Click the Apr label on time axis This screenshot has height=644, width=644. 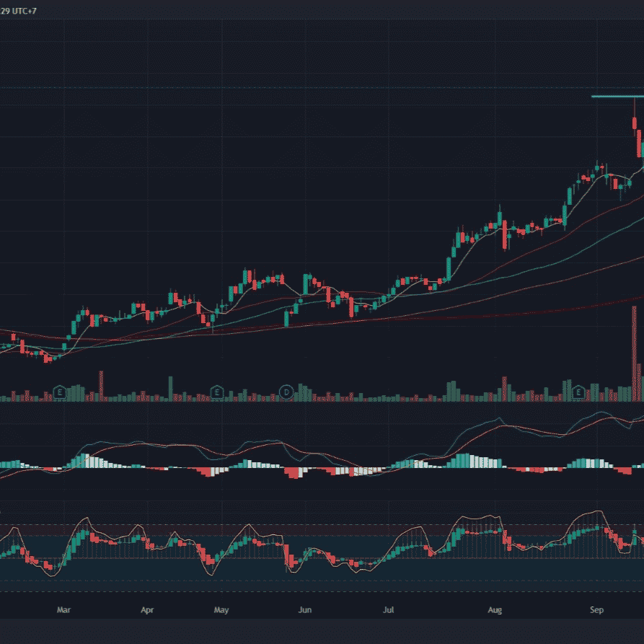pyautogui.click(x=147, y=610)
